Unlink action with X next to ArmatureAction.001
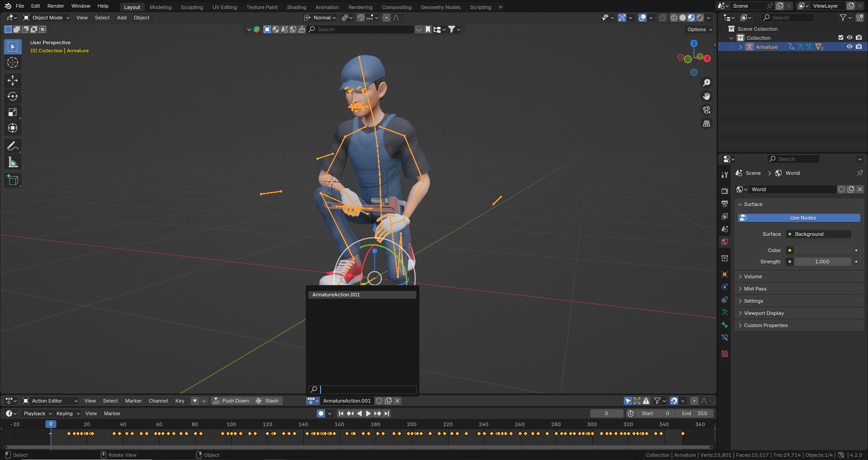The height and width of the screenshot is (460, 868). tap(397, 401)
